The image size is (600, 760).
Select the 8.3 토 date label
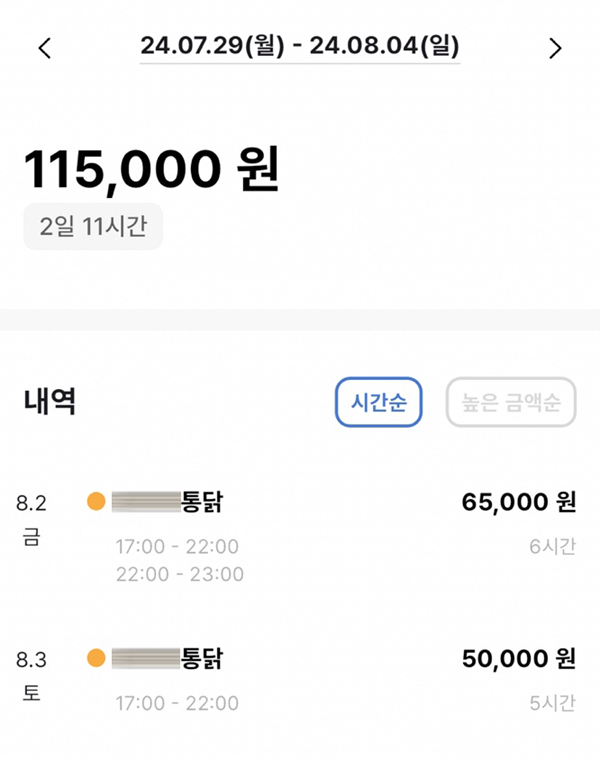(32, 676)
